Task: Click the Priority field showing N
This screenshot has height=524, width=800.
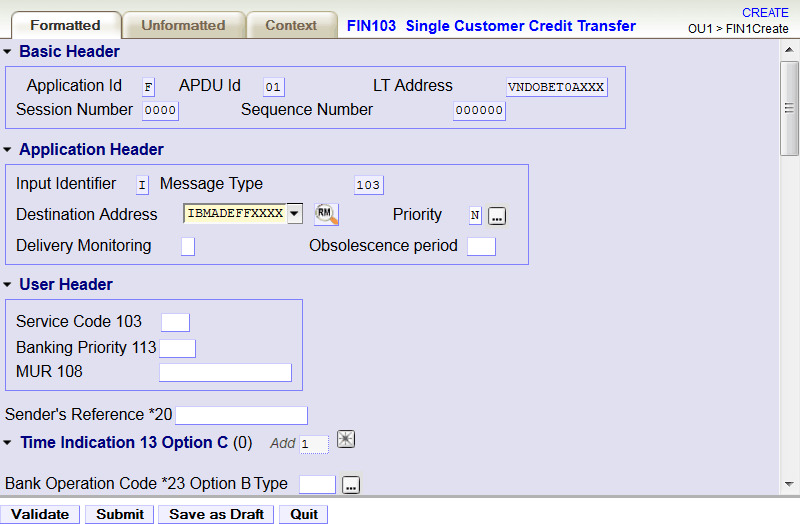Action: (475, 216)
